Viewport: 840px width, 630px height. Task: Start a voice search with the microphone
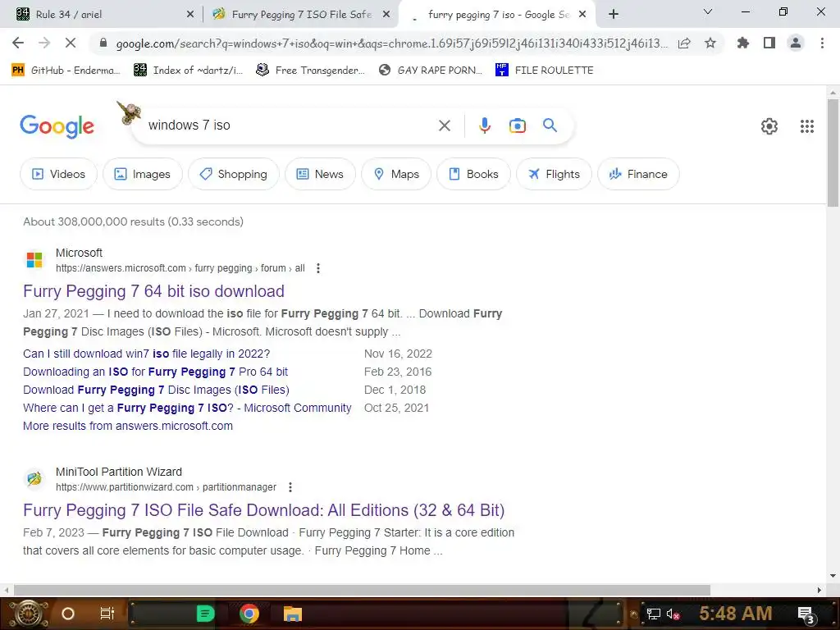[484, 126]
